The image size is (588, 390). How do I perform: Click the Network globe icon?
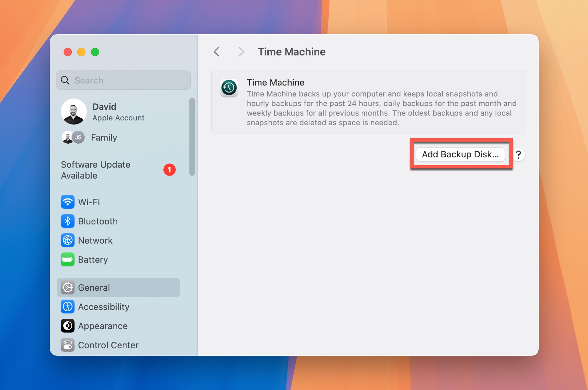tap(68, 240)
